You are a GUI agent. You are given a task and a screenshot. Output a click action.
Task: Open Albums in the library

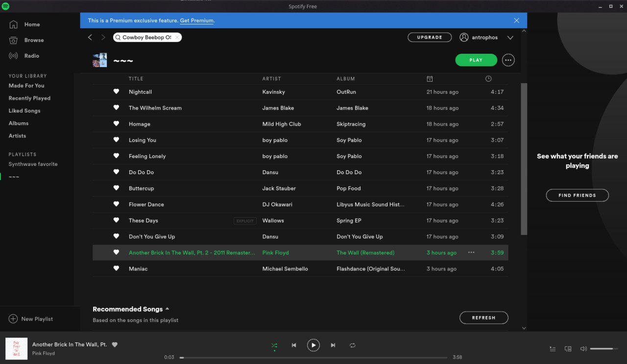click(19, 123)
